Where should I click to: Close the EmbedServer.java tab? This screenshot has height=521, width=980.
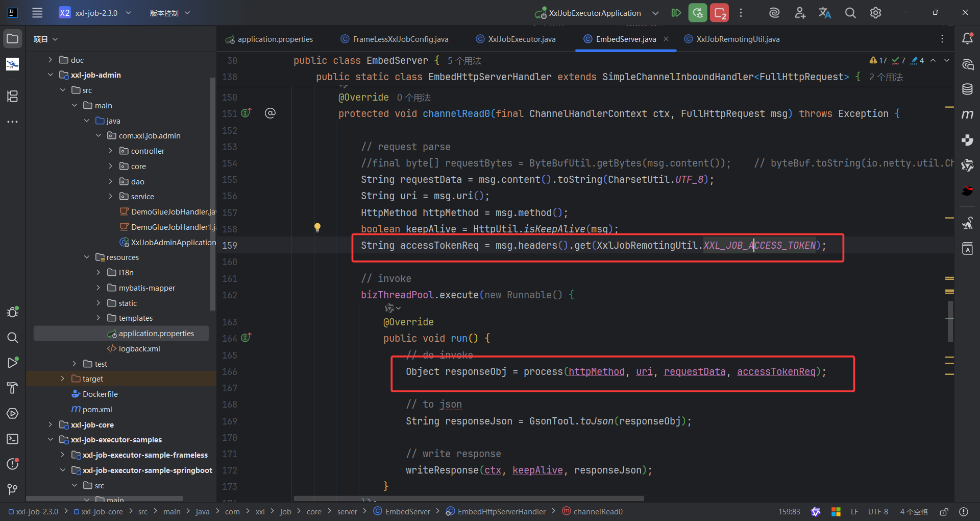666,39
